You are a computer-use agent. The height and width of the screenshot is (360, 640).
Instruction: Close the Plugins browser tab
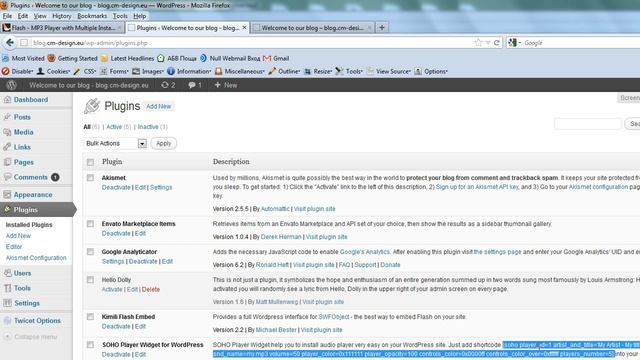(x=244, y=27)
